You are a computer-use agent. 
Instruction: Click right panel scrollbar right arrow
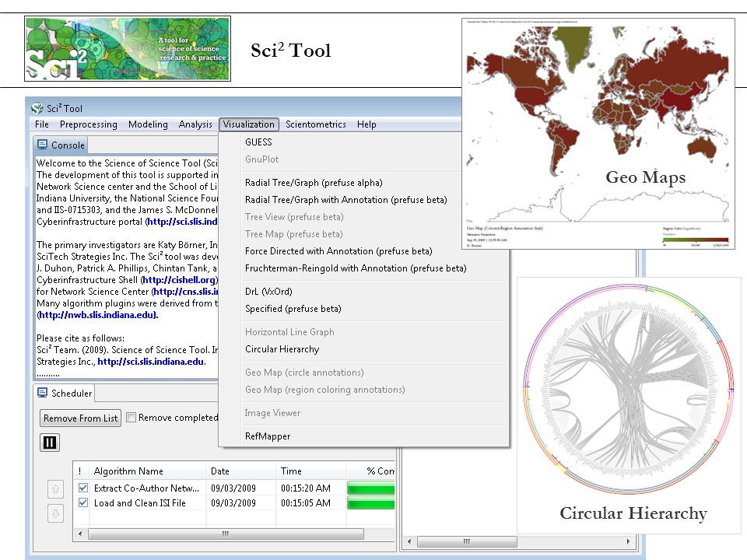[x=628, y=541]
